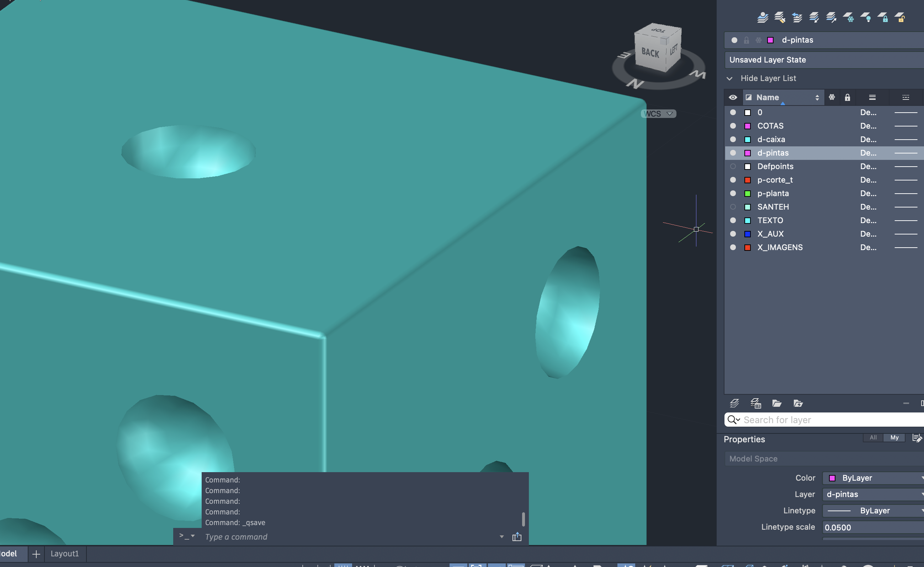924x567 pixels.
Task: Click the red p-corte_t color swatch
Action: pos(747,180)
